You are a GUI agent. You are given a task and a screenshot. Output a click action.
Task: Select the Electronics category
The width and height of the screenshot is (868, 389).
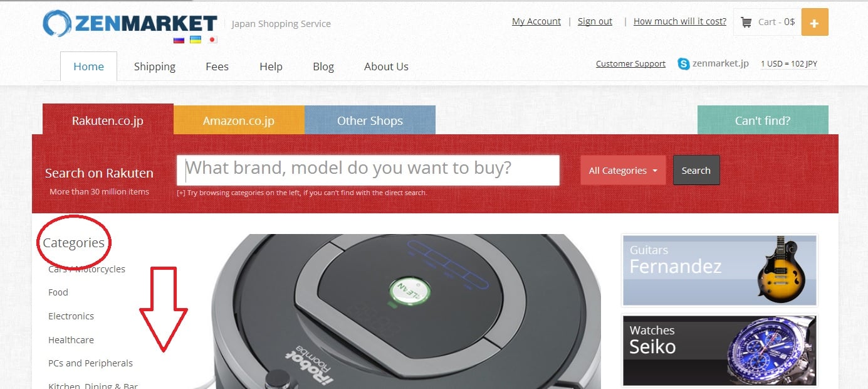[71, 316]
